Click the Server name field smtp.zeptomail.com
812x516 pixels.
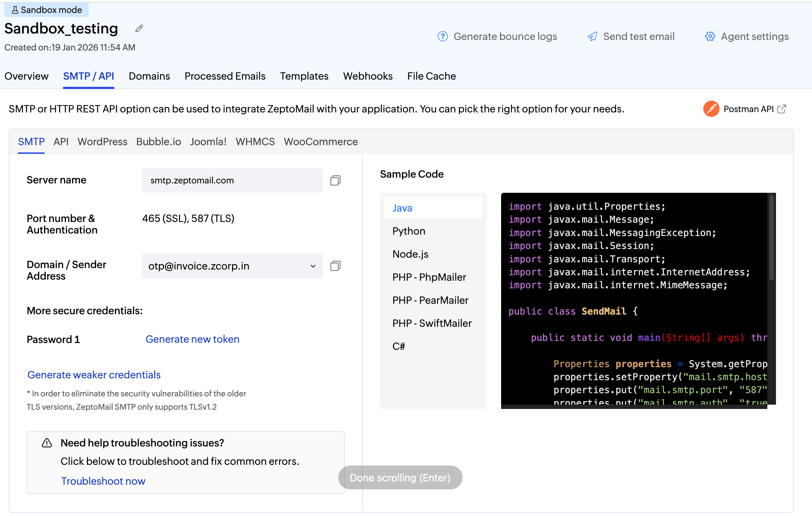tap(232, 180)
